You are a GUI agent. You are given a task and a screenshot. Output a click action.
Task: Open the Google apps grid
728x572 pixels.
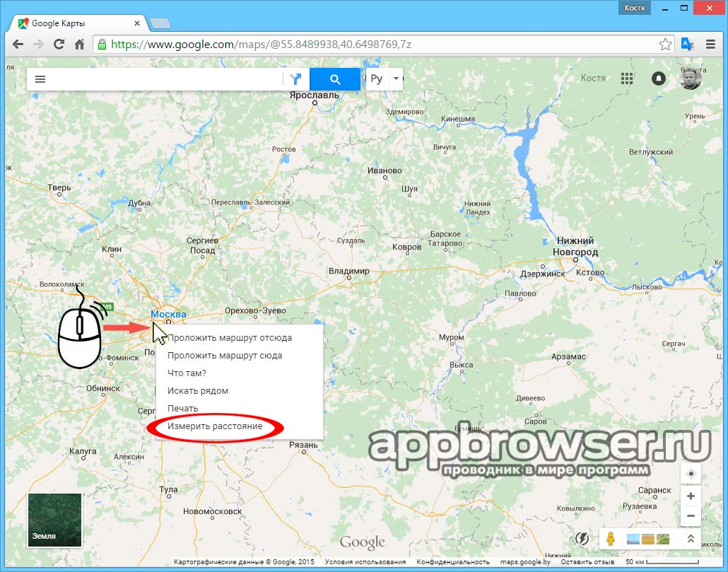[627, 78]
